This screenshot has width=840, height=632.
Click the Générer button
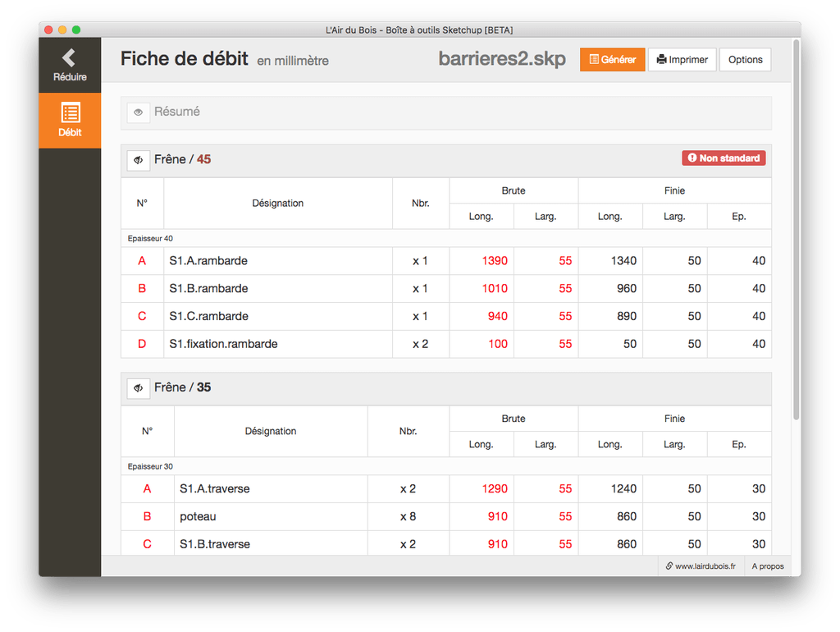612,59
